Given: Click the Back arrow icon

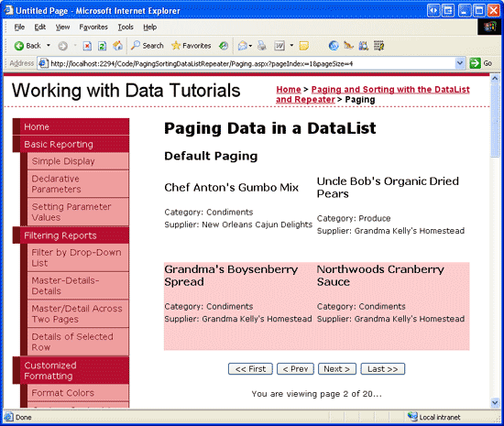Looking at the screenshot, I should 19,46.
